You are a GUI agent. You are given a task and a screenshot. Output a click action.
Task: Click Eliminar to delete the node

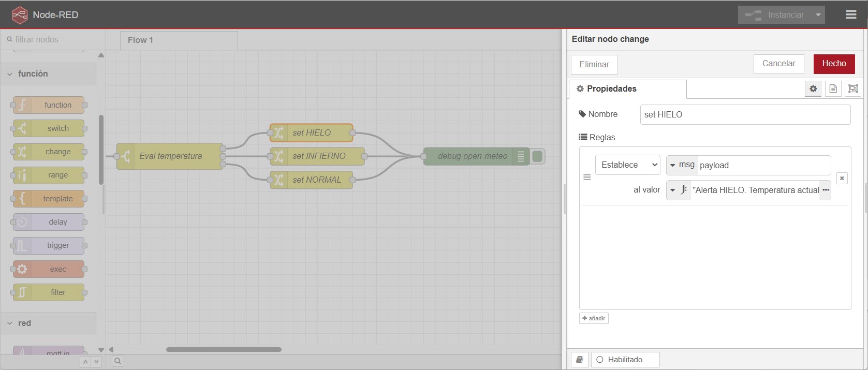tap(594, 65)
